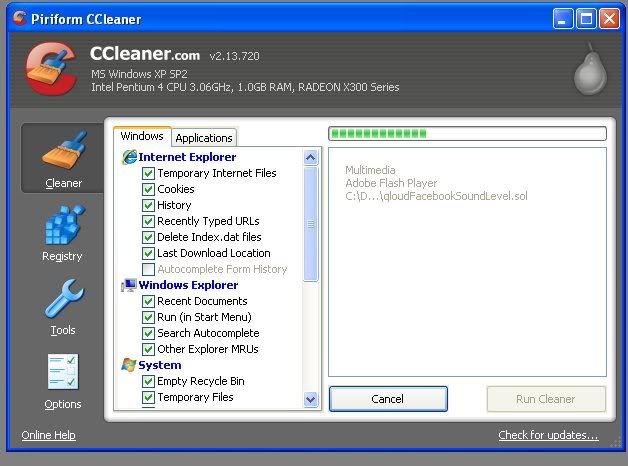Close the Piriform CCleaner window
Viewport: 628px width, 466px height.
610,18
